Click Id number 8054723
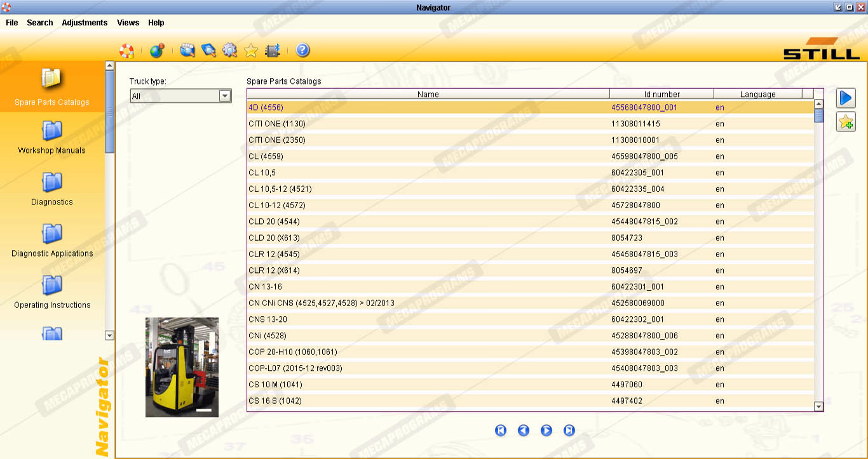This screenshot has height=459, width=868. (x=627, y=238)
